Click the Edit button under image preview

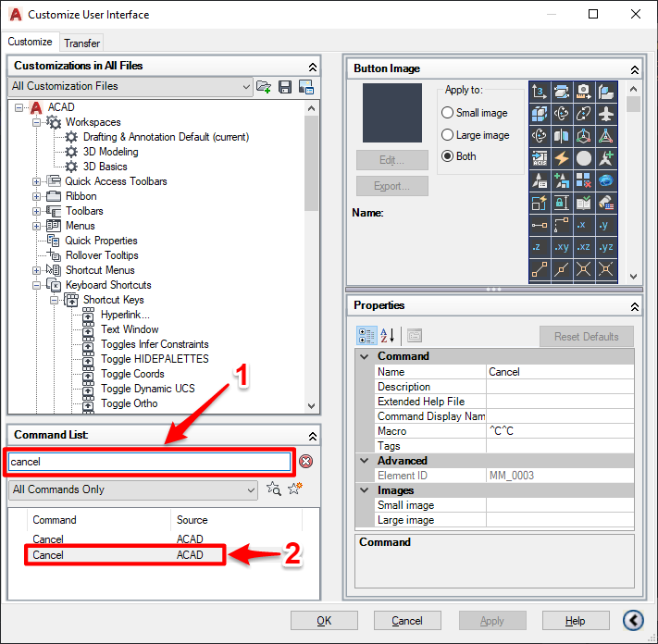coord(392,160)
